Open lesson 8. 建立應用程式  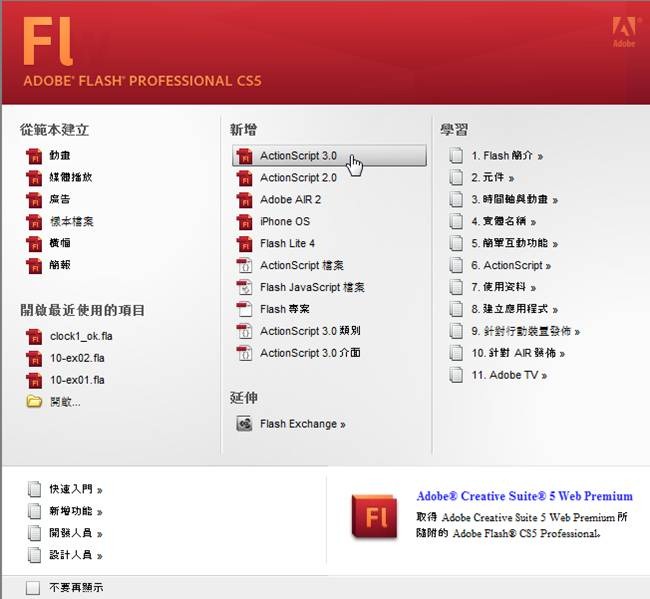tap(514, 309)
